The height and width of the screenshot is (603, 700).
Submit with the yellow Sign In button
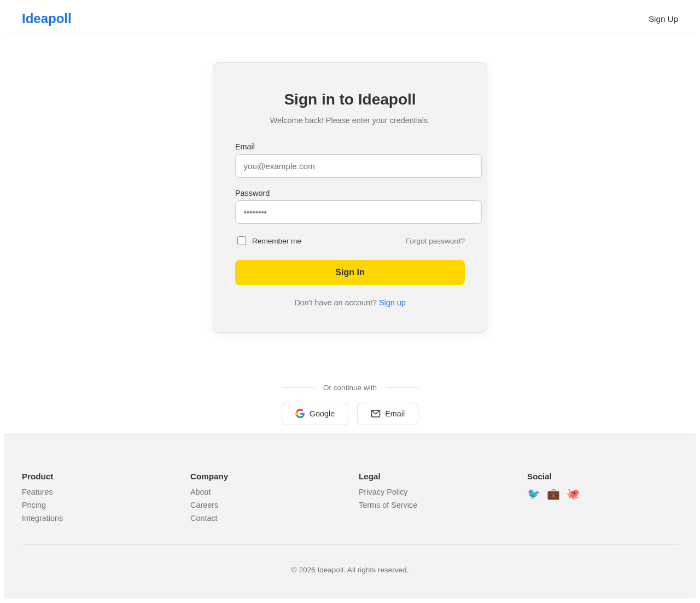click(x=350, y=272)
